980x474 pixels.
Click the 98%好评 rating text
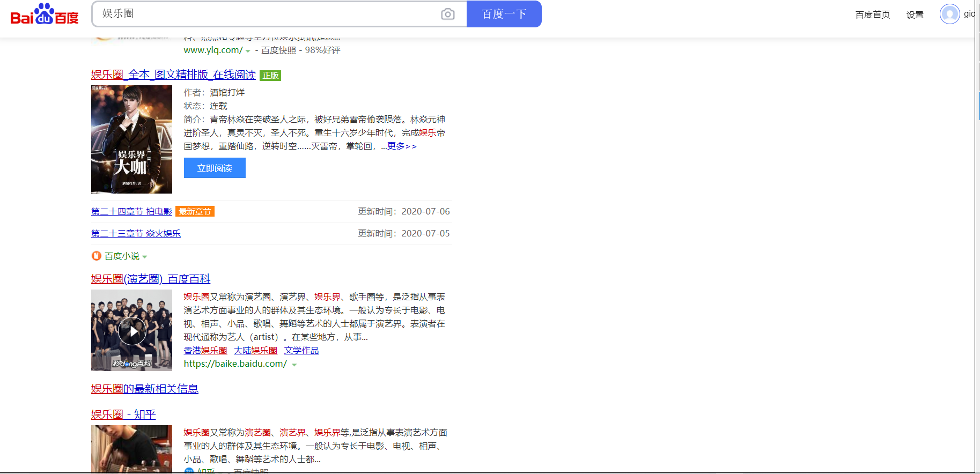click(x=322, y=50)
